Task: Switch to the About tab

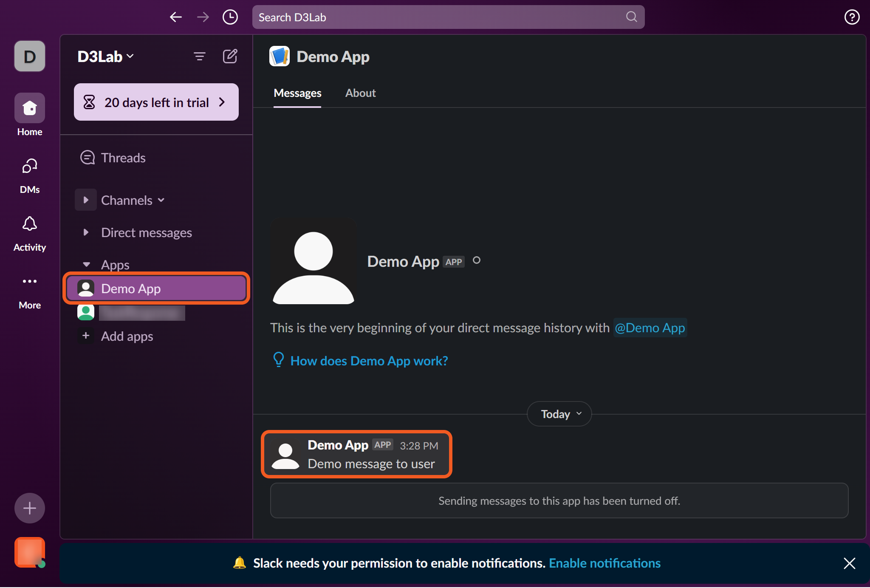Action: 360,93
